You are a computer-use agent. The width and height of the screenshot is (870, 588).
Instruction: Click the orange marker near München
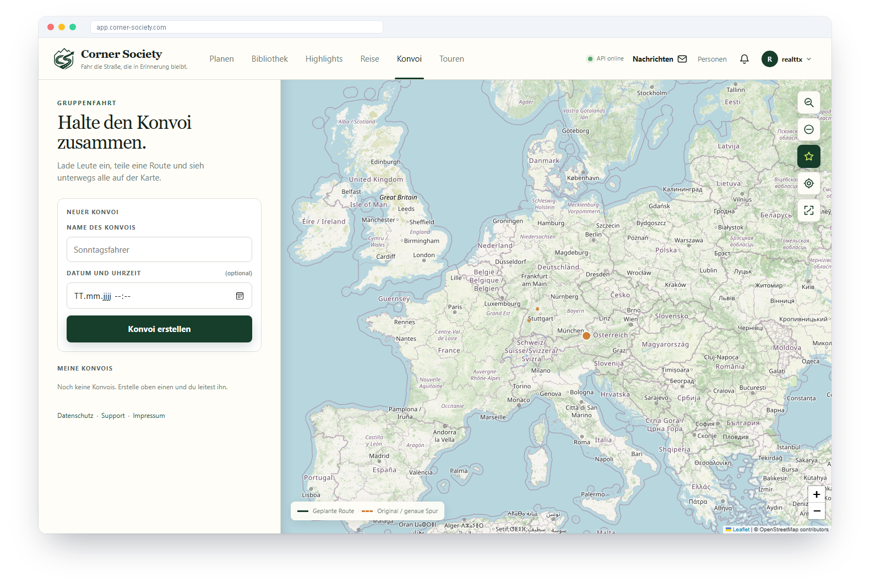coord(586,335)
